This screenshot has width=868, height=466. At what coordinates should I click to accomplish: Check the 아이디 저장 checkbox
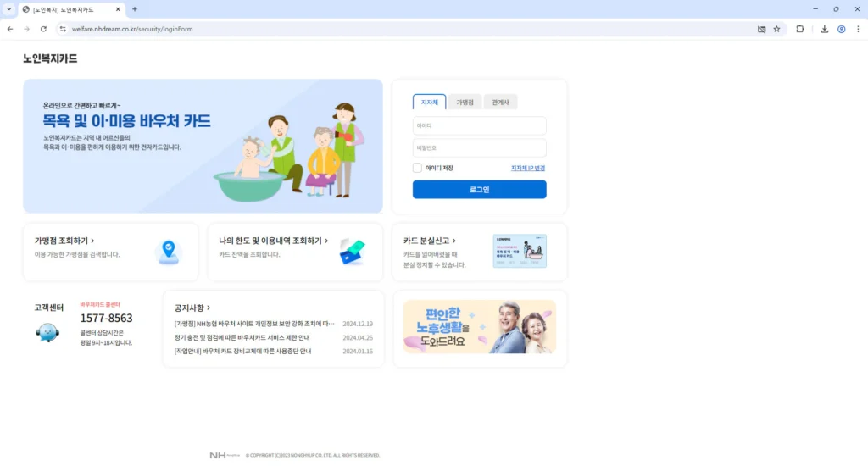(417, 168)
